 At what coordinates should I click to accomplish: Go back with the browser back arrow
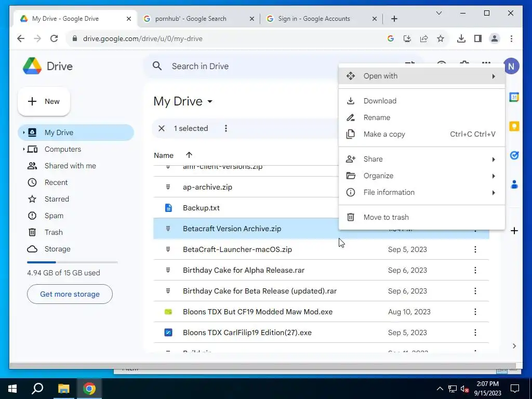coord(21,38)
